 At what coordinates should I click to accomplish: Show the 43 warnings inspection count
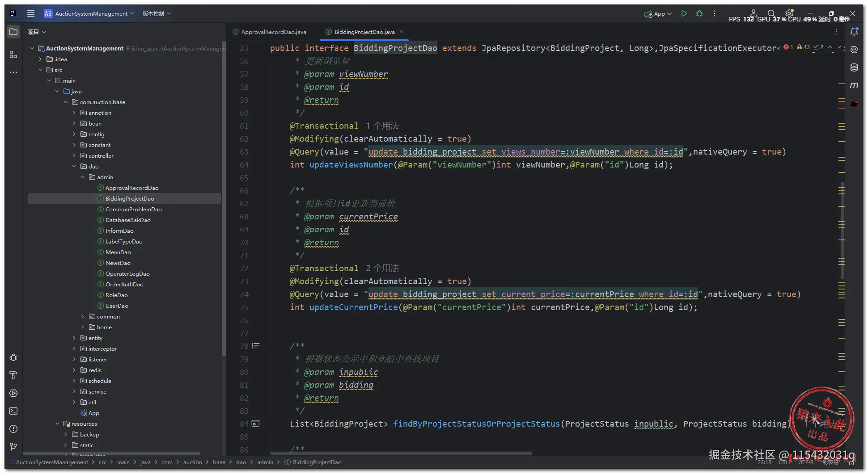[804, 47]
